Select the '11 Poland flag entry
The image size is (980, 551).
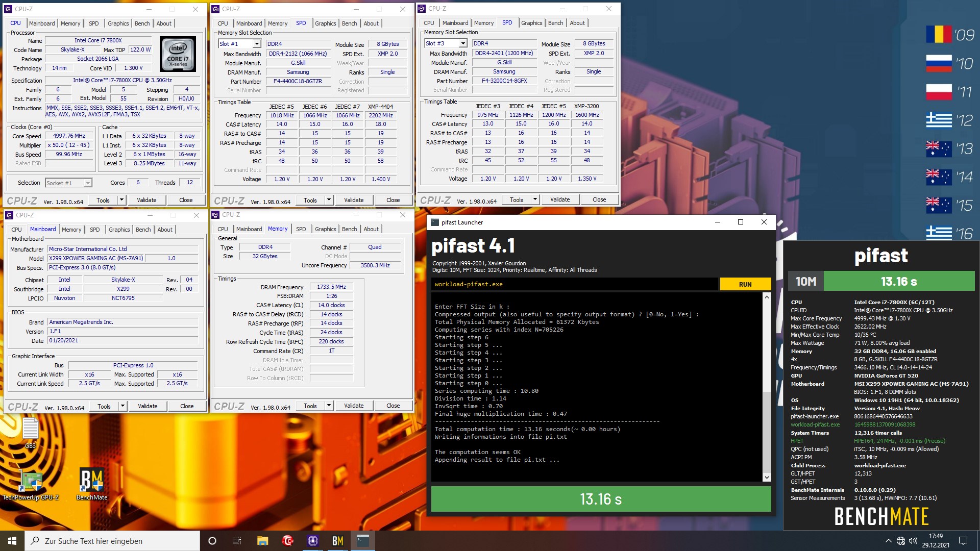pyautogui.click(x=950, y=92)
